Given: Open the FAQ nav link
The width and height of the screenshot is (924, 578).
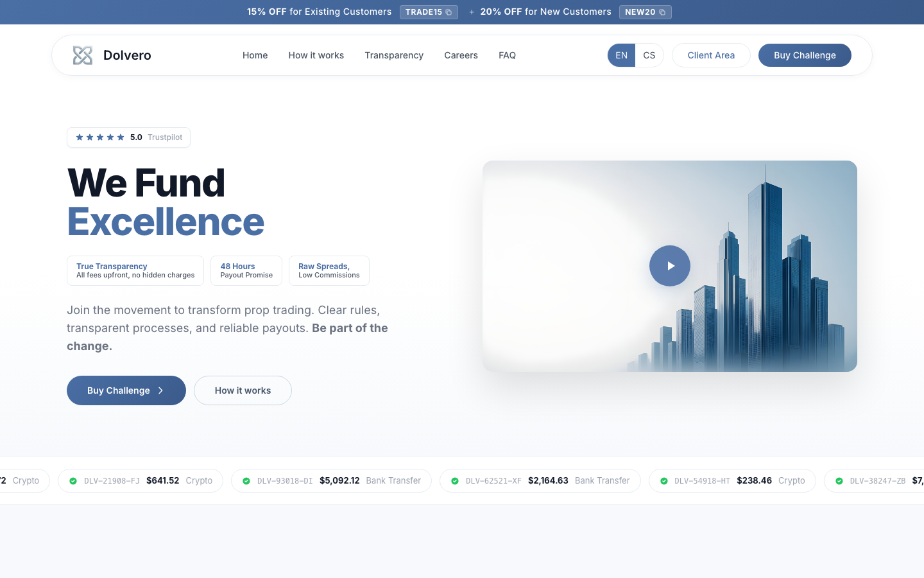Looking at the screenshot, I should 507,55.
